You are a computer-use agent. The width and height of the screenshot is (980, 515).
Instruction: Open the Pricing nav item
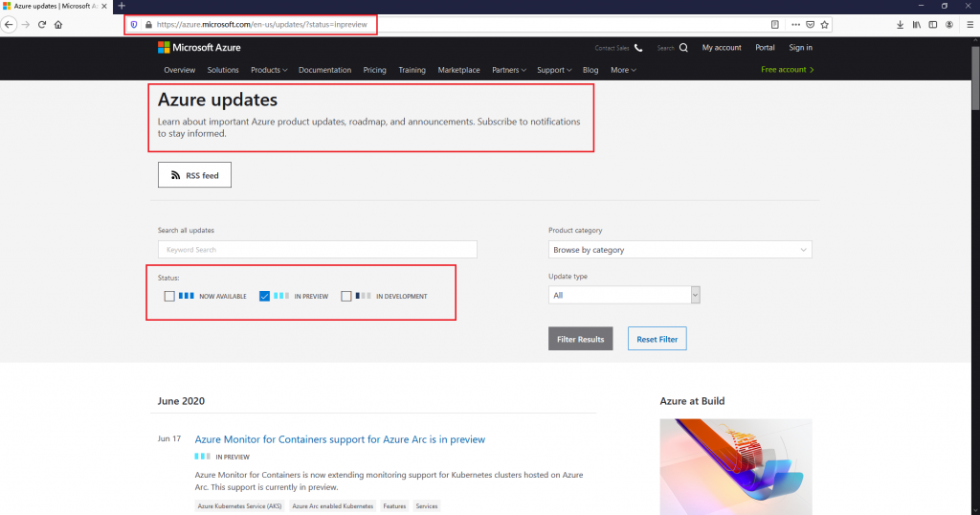374,70
